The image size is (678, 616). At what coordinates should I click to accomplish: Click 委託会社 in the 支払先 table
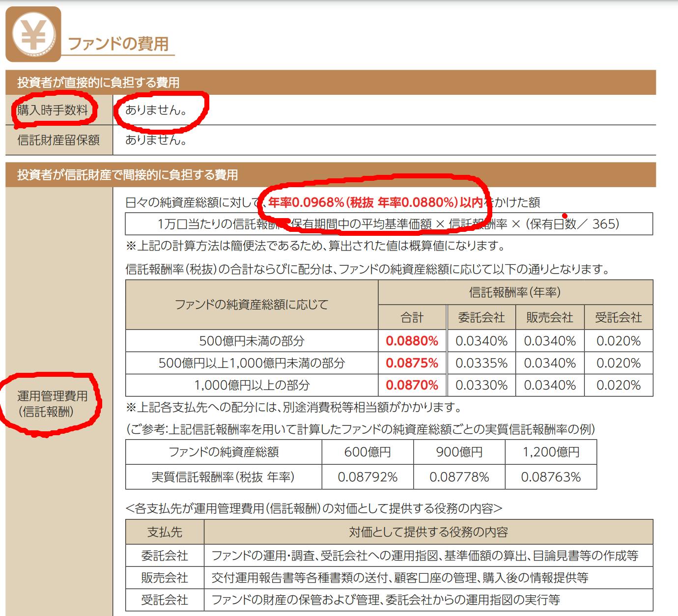pyautogui.click(x=165, y=556)
